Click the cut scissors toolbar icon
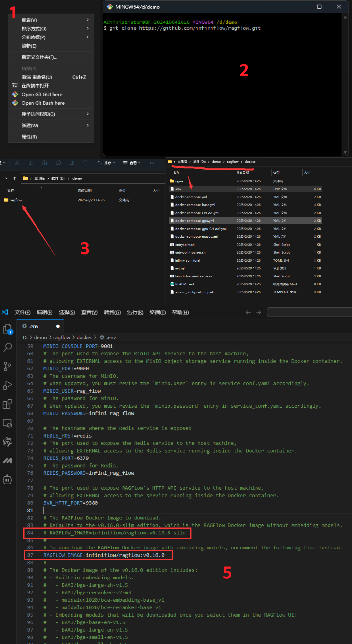This screenshot has width=352, height=644. [x=17, y=163]
